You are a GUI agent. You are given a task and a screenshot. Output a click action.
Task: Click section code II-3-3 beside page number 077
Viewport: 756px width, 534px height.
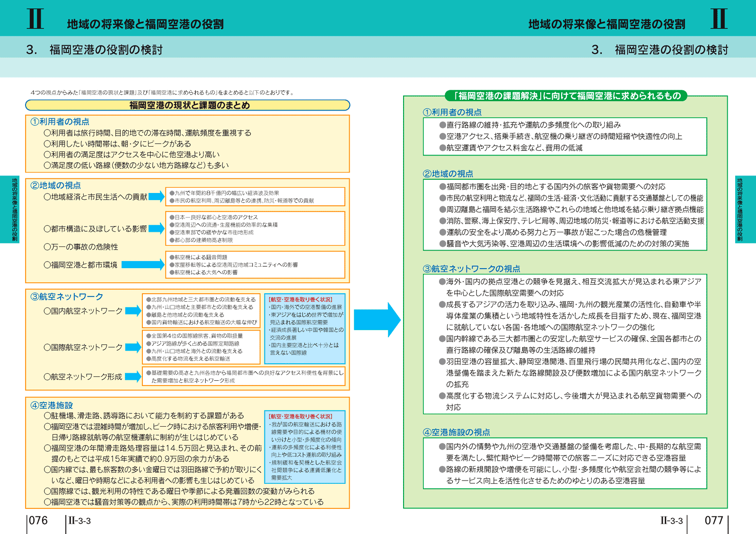(672, 521)
